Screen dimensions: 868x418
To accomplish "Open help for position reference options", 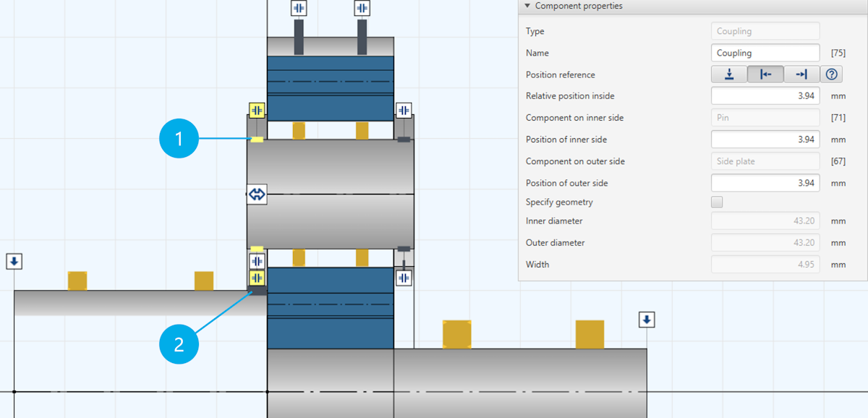I will [x=831, y=74].
